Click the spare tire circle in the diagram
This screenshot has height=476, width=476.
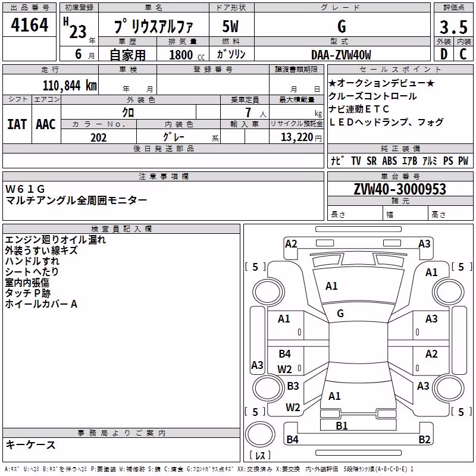point(260,434)
